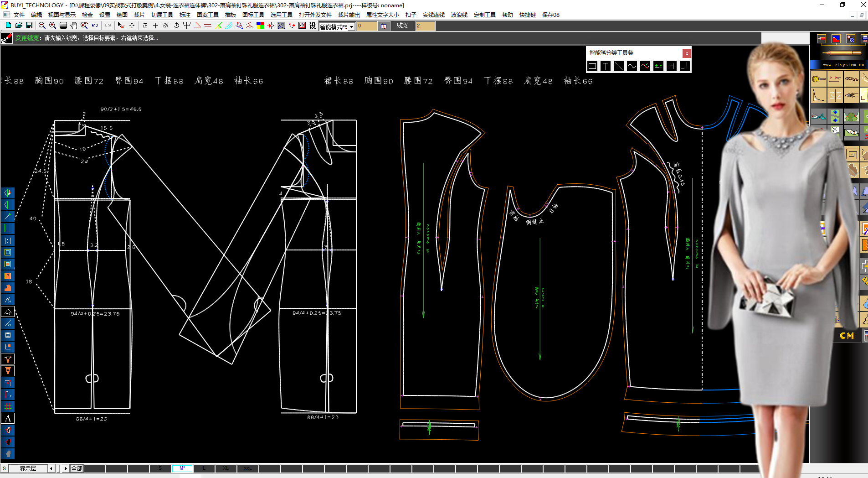Click the 设 settings icon in toolbar

(313, 26)
